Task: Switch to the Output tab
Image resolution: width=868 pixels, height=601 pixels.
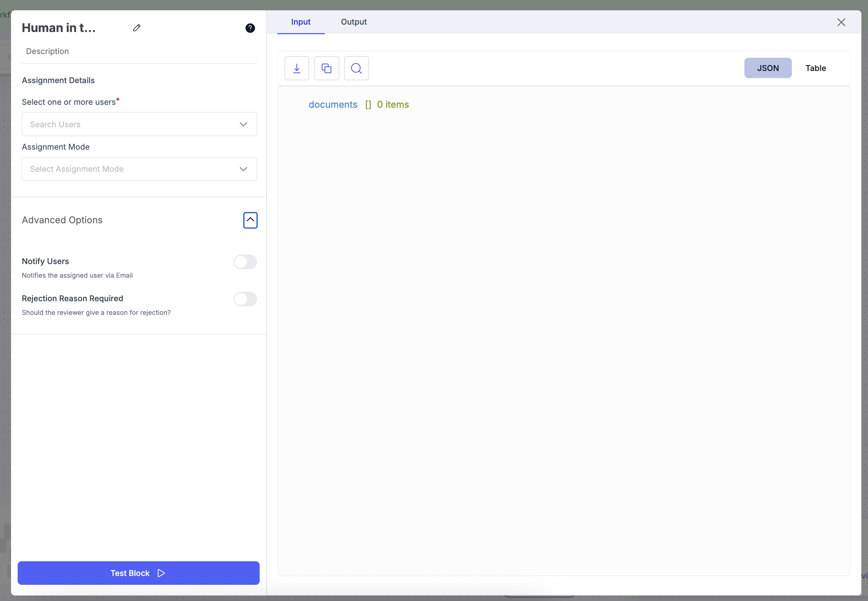Action: coord(353,22)
